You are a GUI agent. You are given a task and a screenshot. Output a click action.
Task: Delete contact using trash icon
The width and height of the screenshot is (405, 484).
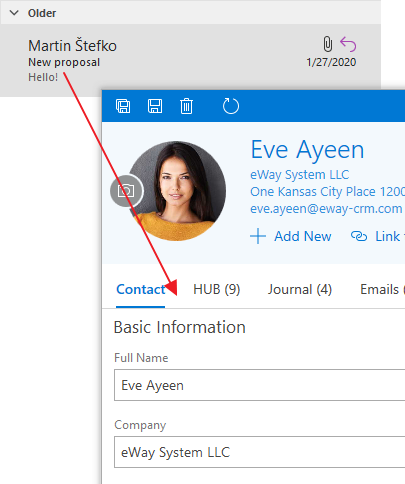click(x=186, y=106)
